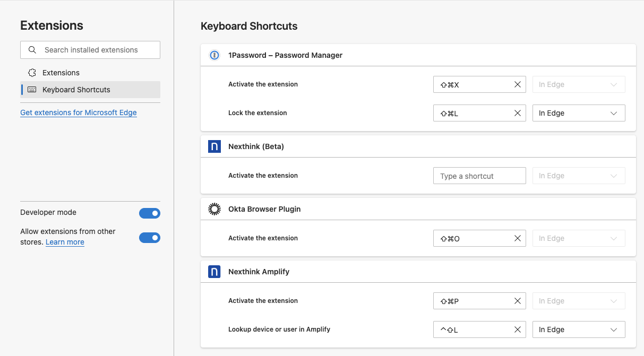Clear Nexthink Amplify Activate shortcut
Screen dimensions: 644x356
[x=518, y=301]
